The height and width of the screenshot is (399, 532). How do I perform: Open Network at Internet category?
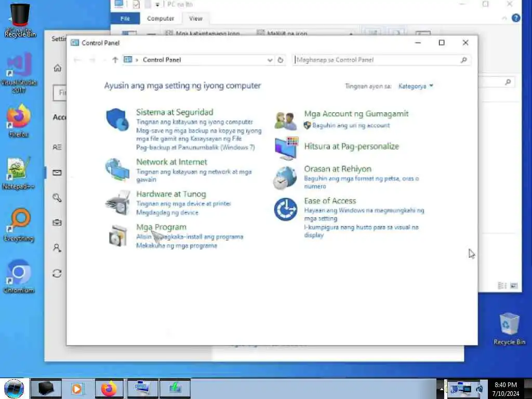tap(171, 162)
